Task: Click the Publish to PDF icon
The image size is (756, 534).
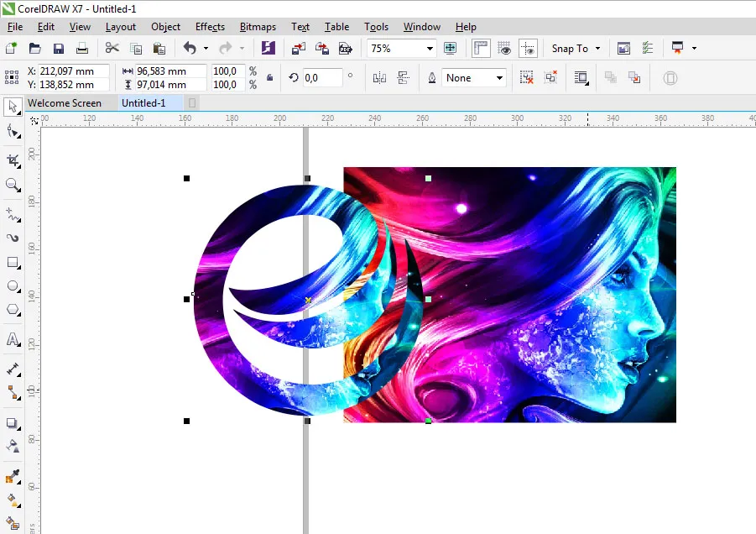Action: (345, 49)
